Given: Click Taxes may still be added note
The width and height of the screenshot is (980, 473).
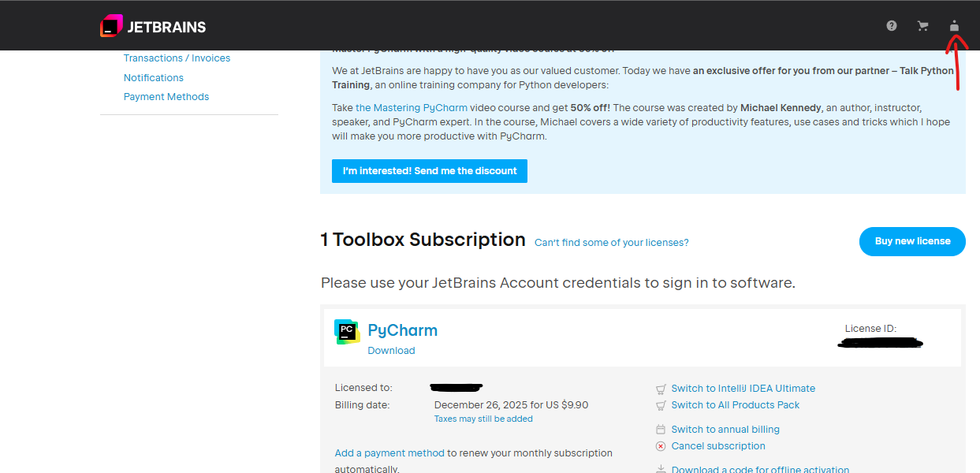Looking at the screenshot, I should pyautogui.click(x=483, y=419).
